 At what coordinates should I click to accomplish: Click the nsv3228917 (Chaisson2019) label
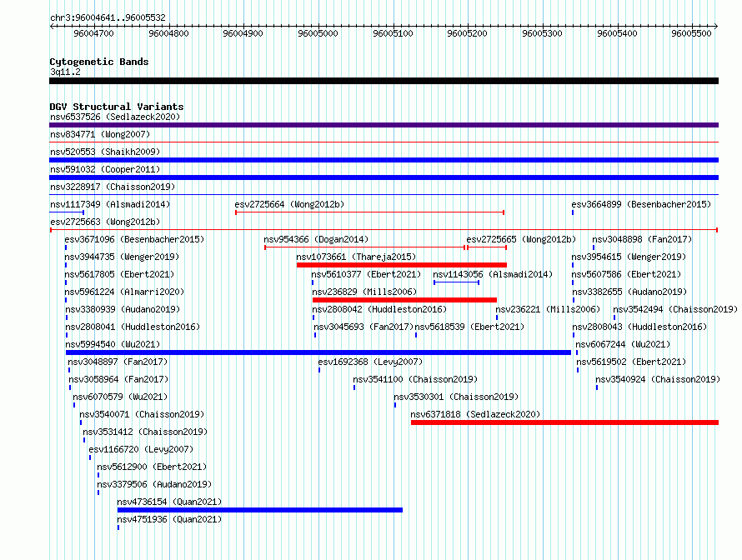pyautogui.click(x=113, y=187)
